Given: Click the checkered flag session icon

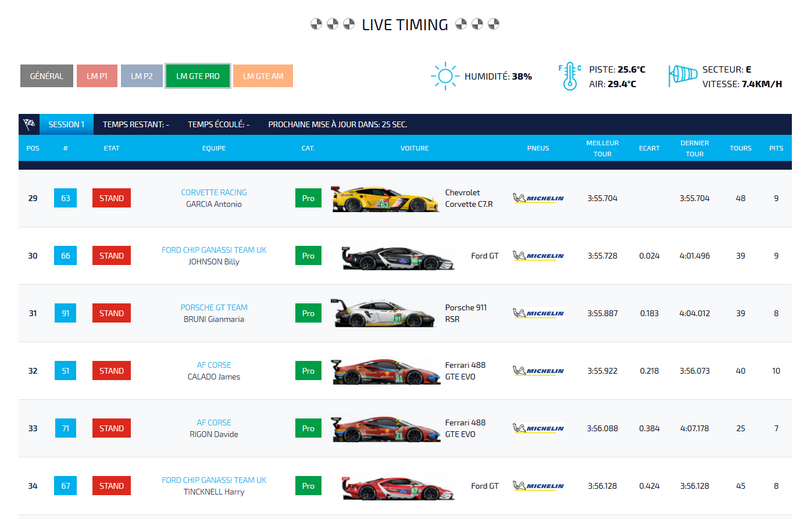Looking at the screenshot, I should 29,124.
